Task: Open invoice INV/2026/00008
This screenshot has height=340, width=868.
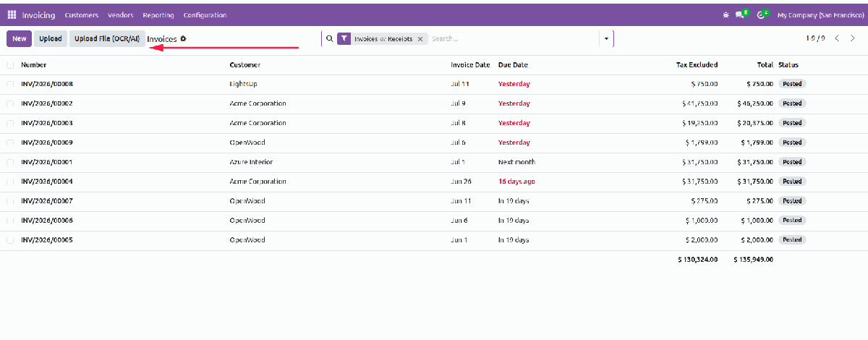Action: 47,84
